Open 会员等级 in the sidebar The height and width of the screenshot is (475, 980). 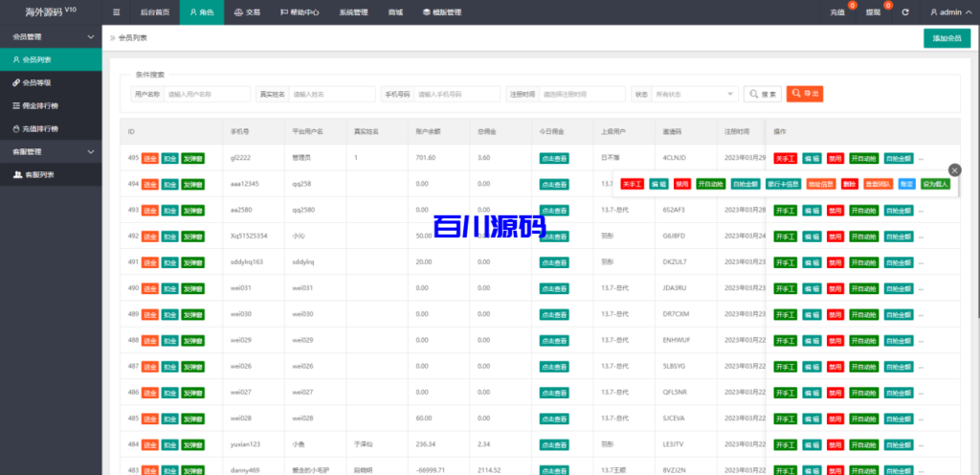(51, 82)
